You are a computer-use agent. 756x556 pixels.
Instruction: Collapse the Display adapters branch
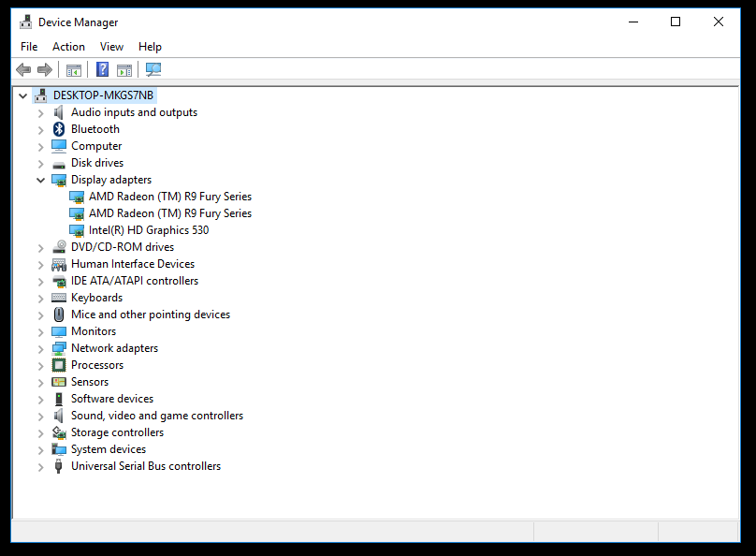pos(41,181)
